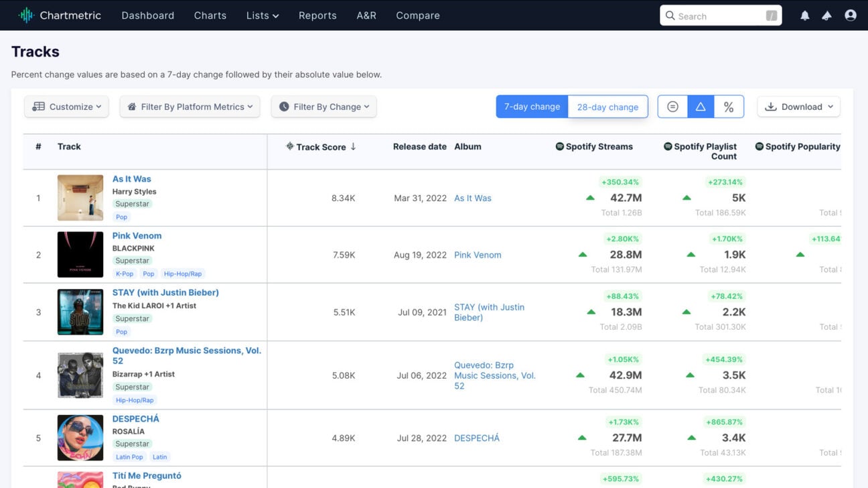
Task: Switch to the Charts tab
Action: point(210,15)
